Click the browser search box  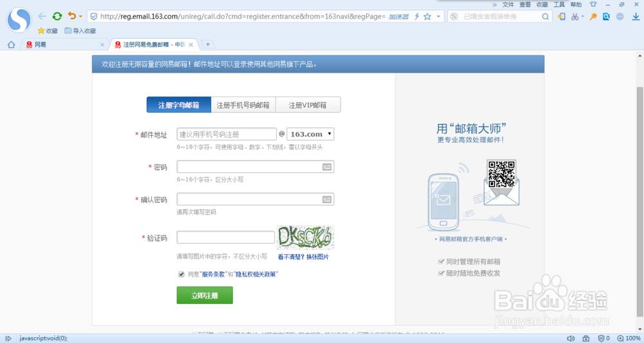click(501, 17)
